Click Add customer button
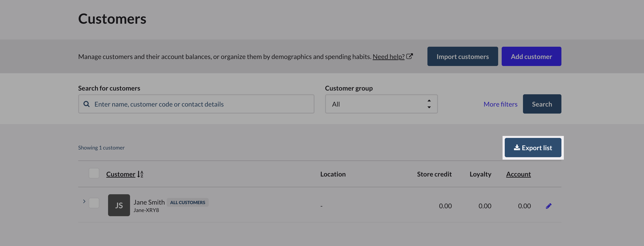644x246 pixels. click(x=531, y=56)
